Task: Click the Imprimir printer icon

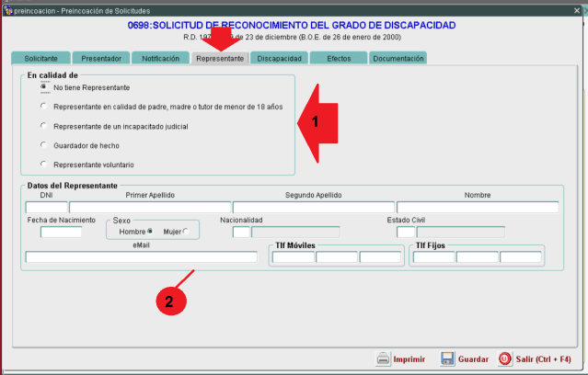Action: click(x=383, y=358)
